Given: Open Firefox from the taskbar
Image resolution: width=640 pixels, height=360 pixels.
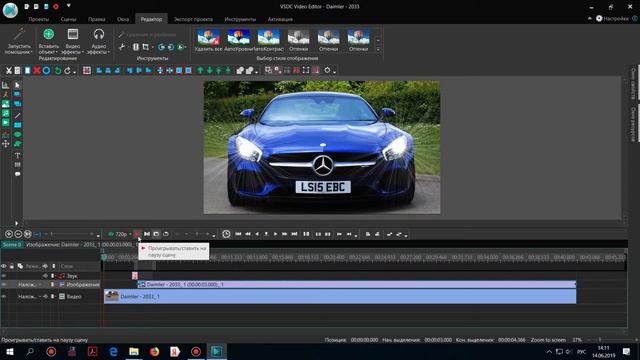Looking at the screenshot, I should [x=154, y=351].
